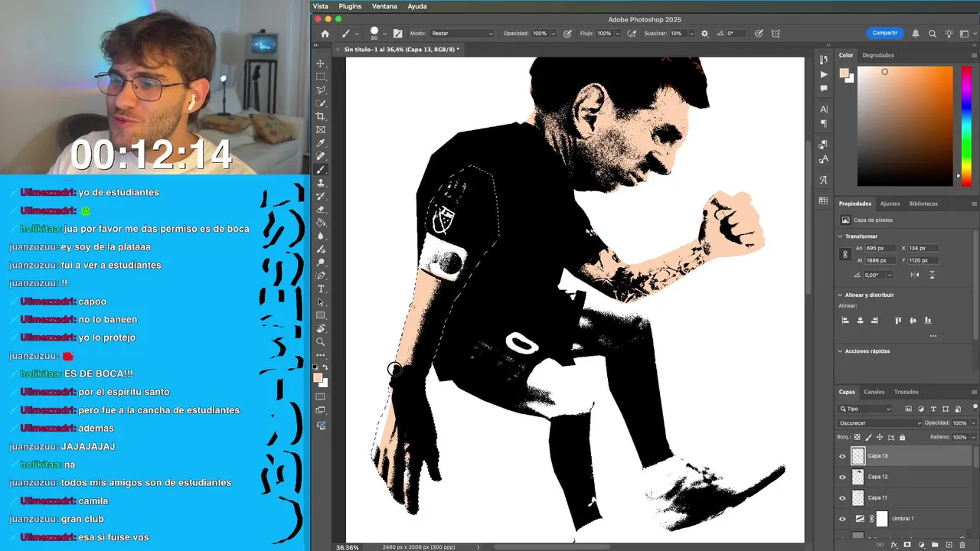Image resolution: width=980 pixels, height=551 pixels.
Task: Open brush smoothing options gear
Action: click(x=704, y=34)
